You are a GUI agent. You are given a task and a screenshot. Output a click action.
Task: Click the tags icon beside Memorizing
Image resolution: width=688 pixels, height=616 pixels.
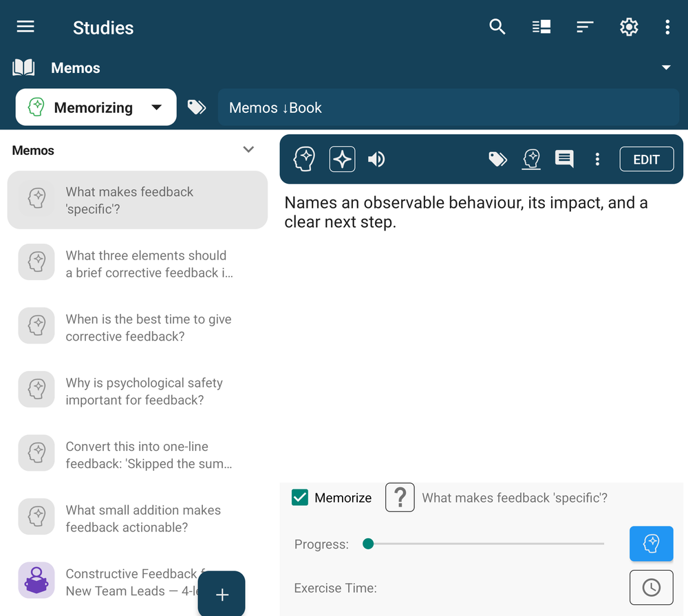click(197, 107)
